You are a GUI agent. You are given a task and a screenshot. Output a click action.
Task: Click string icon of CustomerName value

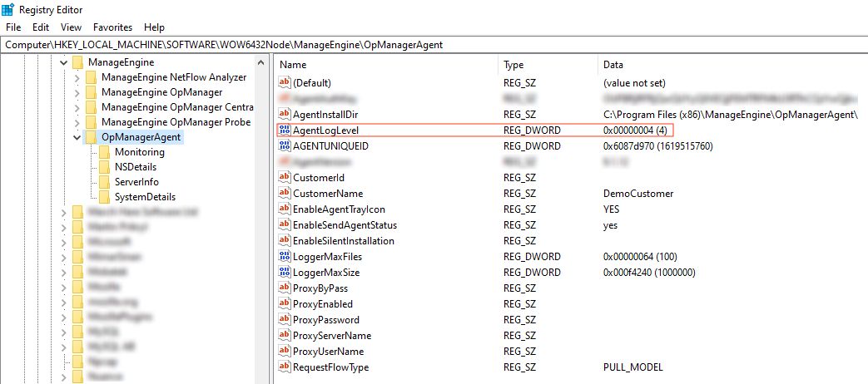click(285, 194)
